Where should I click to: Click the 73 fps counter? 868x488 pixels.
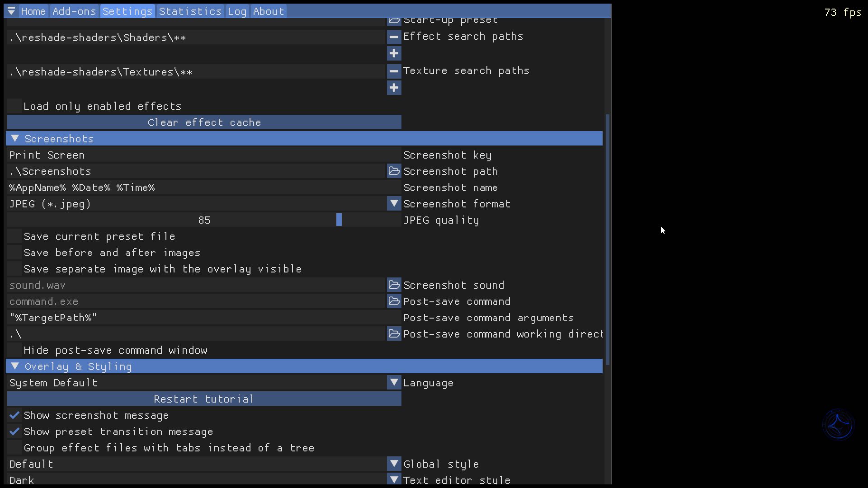[843, 12]
